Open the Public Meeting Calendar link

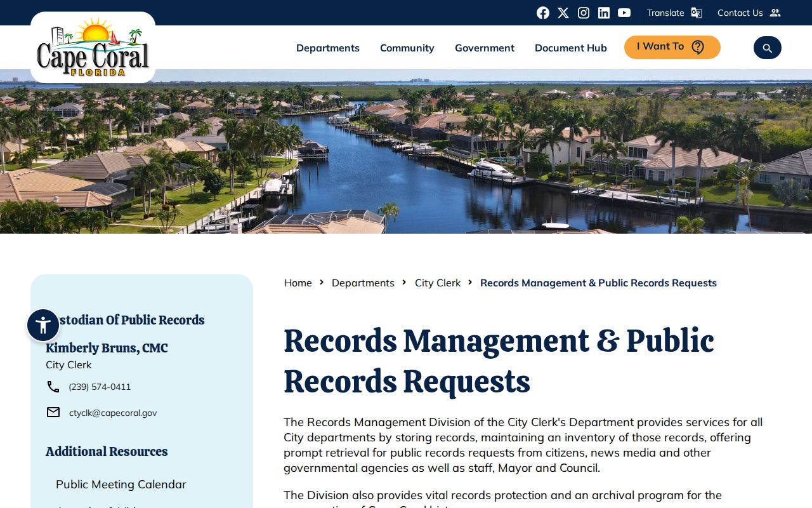(x=121, y=485)
